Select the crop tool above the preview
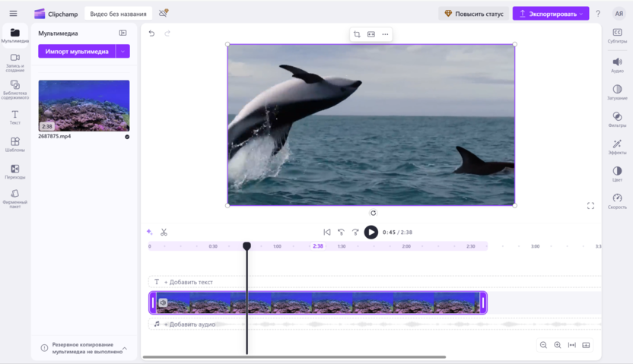The image size is (633, 364). (357, 34)
